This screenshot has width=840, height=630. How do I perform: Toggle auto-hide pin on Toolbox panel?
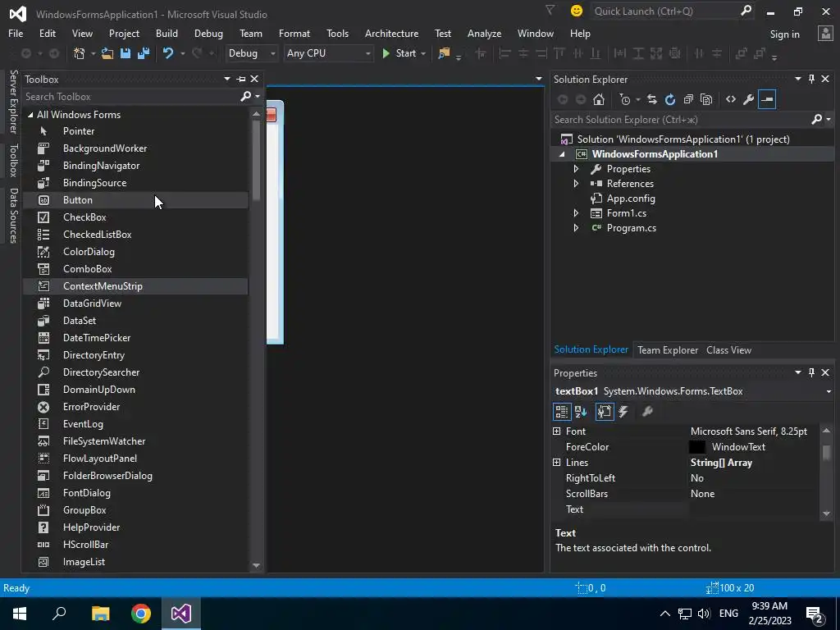(241, 80)
